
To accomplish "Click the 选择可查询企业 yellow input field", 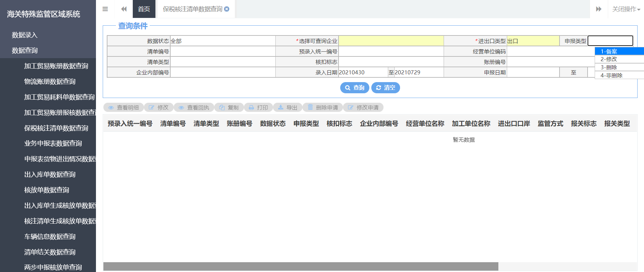I will click(x=391, y=41).
